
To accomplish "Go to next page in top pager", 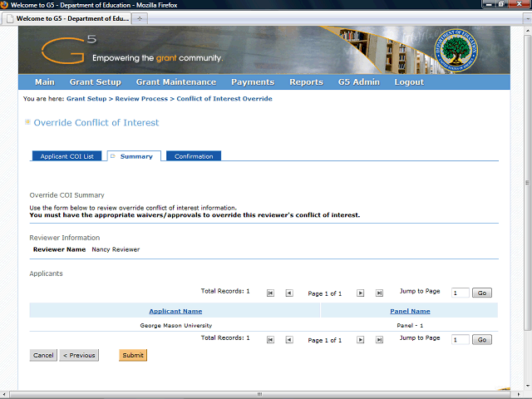I will point(360,293).
